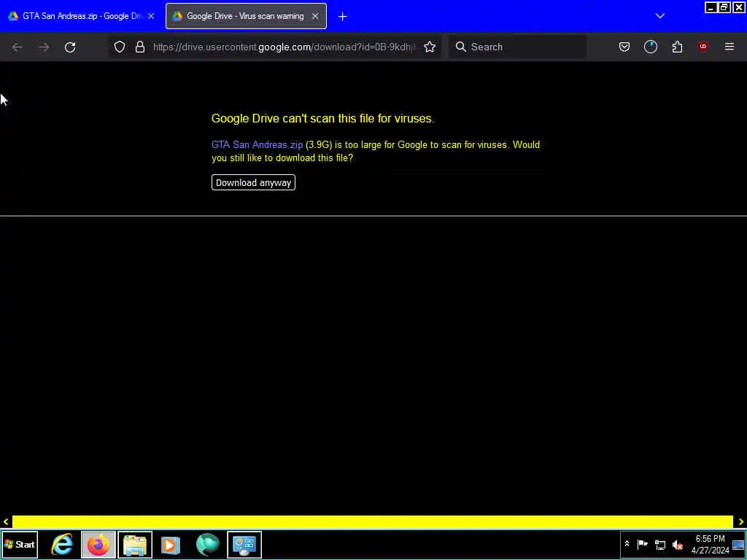
Task: Expand the list all tabs arrow
Action: [x=659, y=16]
